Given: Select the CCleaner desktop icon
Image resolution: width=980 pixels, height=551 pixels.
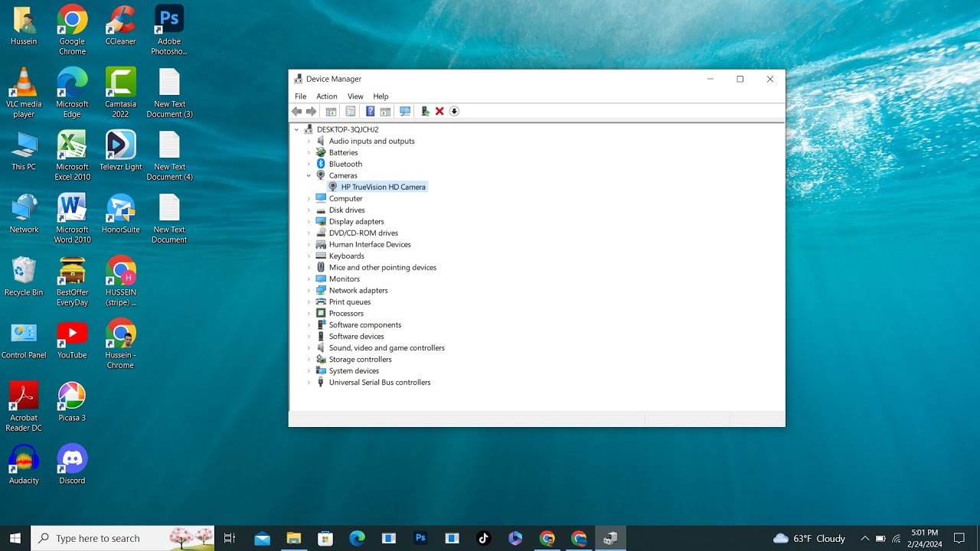Looking at the screenshot, I should [120, 26].
